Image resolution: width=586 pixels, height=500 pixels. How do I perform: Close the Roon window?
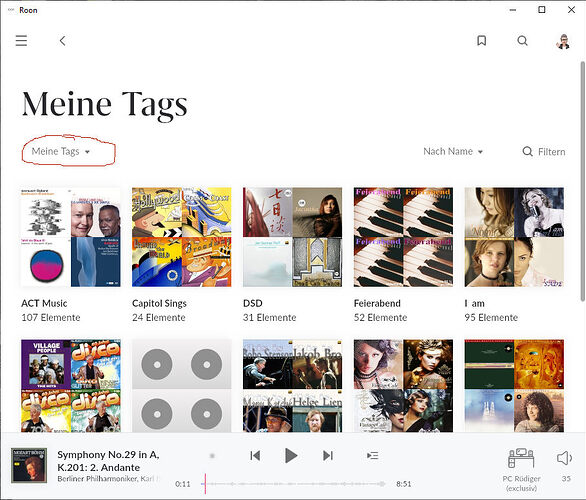click(x=571, y=10)
